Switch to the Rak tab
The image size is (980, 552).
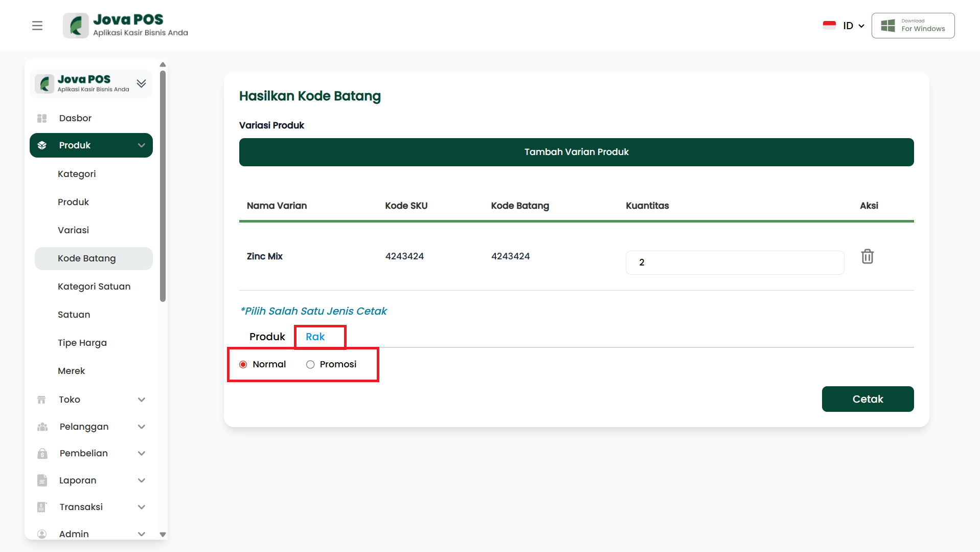(x=315, y=337)
